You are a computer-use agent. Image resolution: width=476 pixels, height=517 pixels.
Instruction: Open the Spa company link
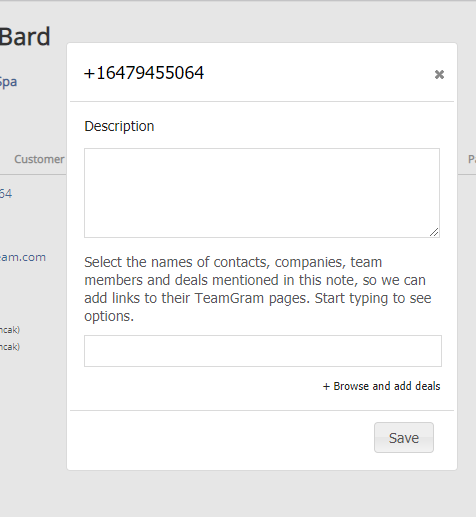[8, 82]
